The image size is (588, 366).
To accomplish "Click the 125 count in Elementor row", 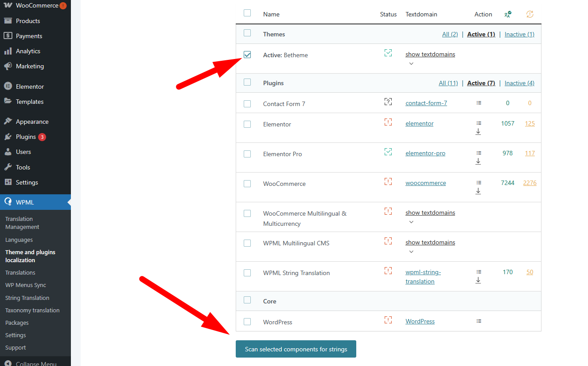I will [x=530, y=123].
